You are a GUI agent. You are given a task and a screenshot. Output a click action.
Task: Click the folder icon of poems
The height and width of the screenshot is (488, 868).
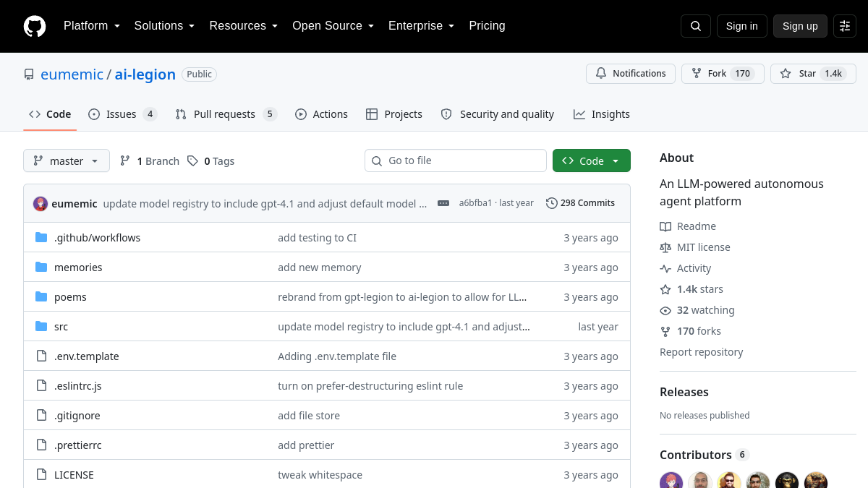tap(41, 297)
